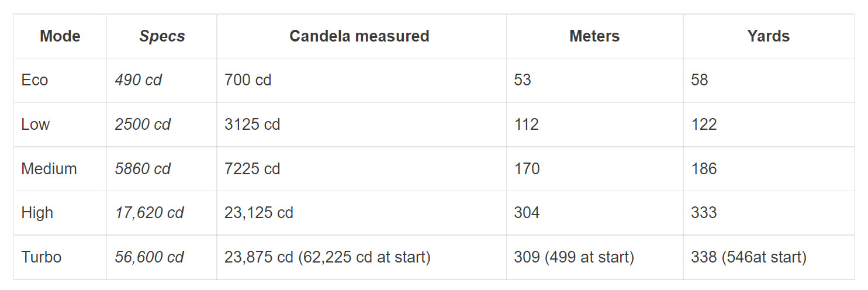Click the Meters column header
The image size is (868, 290).
[594, 36]
